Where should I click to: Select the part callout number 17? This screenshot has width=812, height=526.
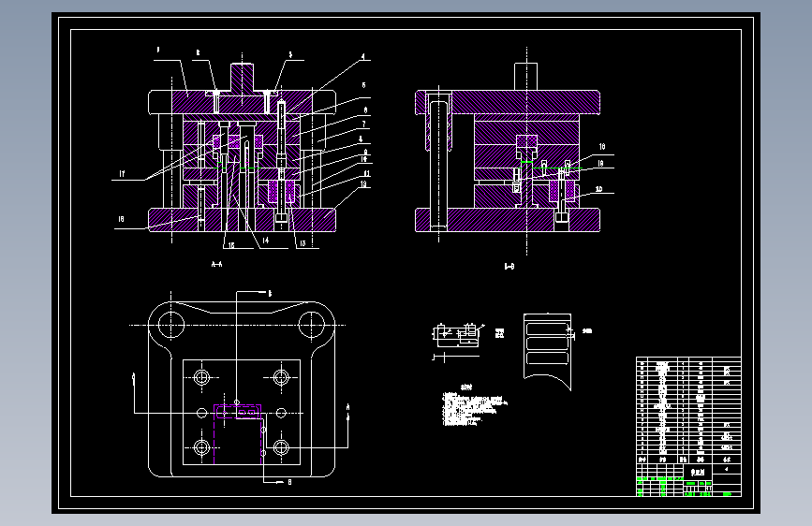[122, 173]
